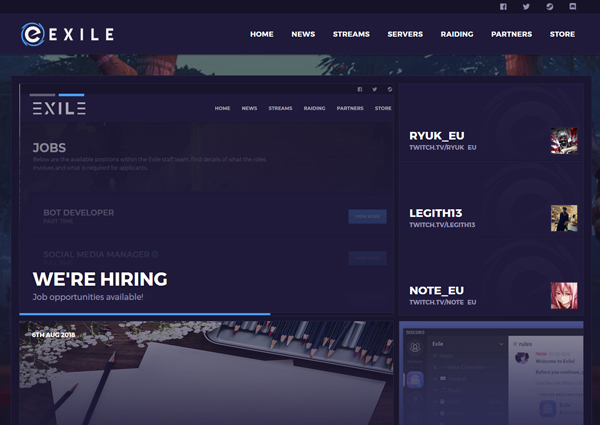
Task: Open the Steam icon in the top bar
Action: click(x=549, y=7)
